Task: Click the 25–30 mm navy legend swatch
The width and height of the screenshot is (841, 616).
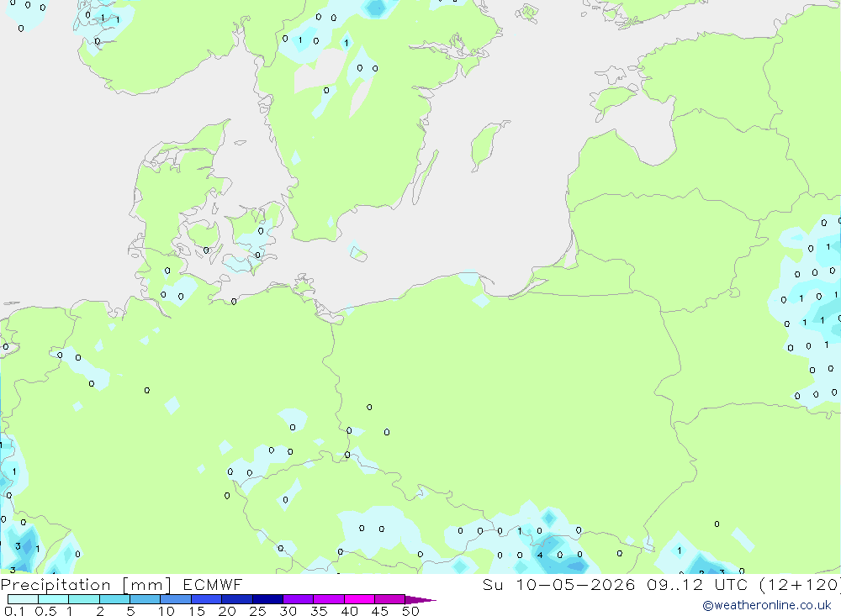Action: pos(267,599)
